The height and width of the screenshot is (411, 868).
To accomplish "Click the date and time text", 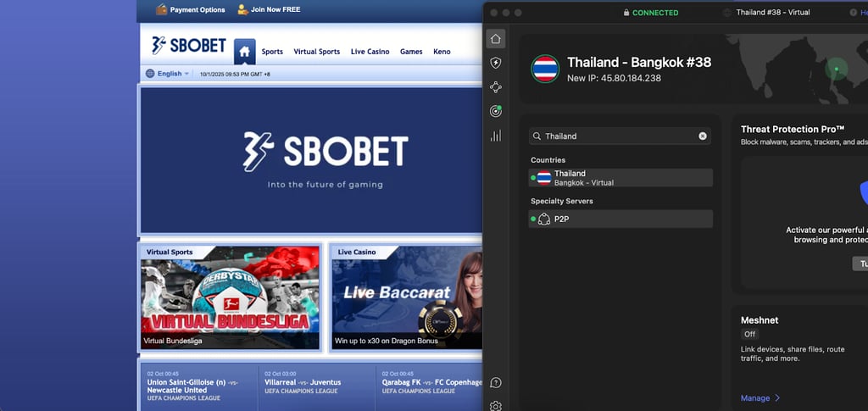I will (235, 74).
